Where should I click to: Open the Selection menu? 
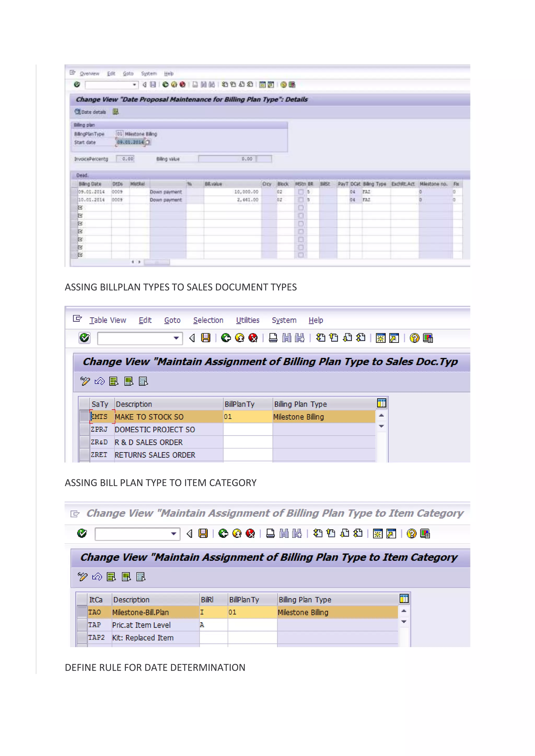click(208, 320)
